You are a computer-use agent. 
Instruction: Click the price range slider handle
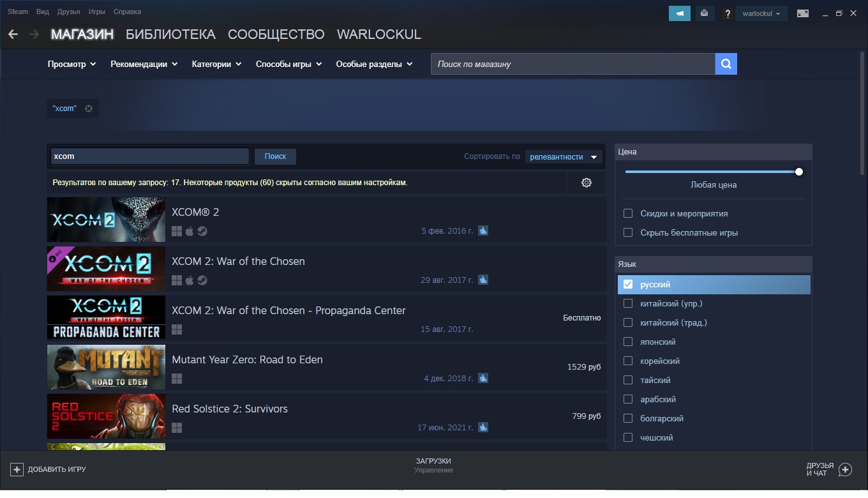pyautogui.click(x=799, y=172)
